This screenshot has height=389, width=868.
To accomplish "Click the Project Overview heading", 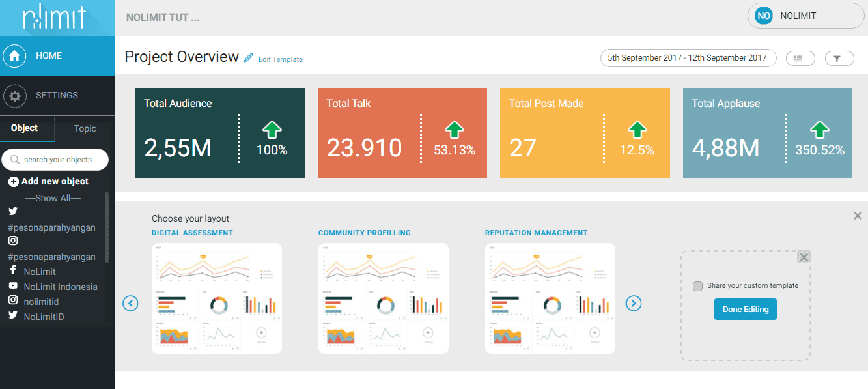I will pyautogui.click(x=182, y=57).
